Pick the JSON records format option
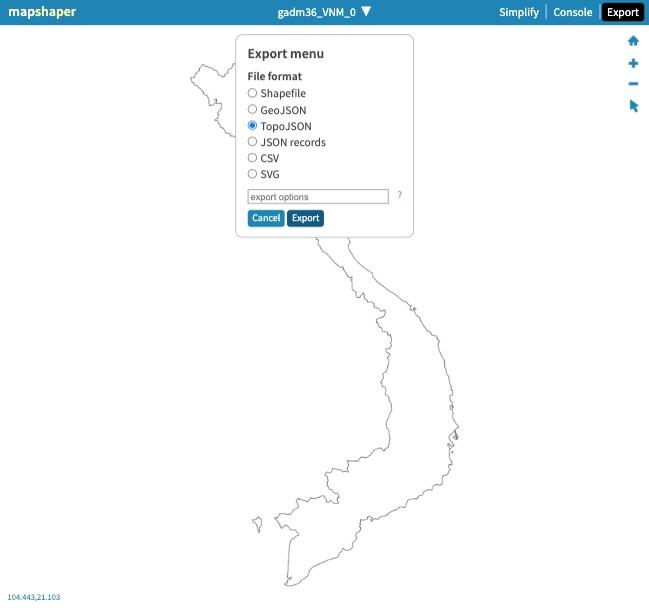 (x=252, y=142)
